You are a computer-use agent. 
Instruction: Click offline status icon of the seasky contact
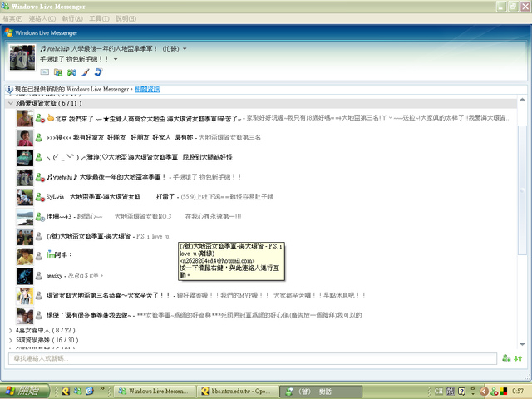pos(39,275)
